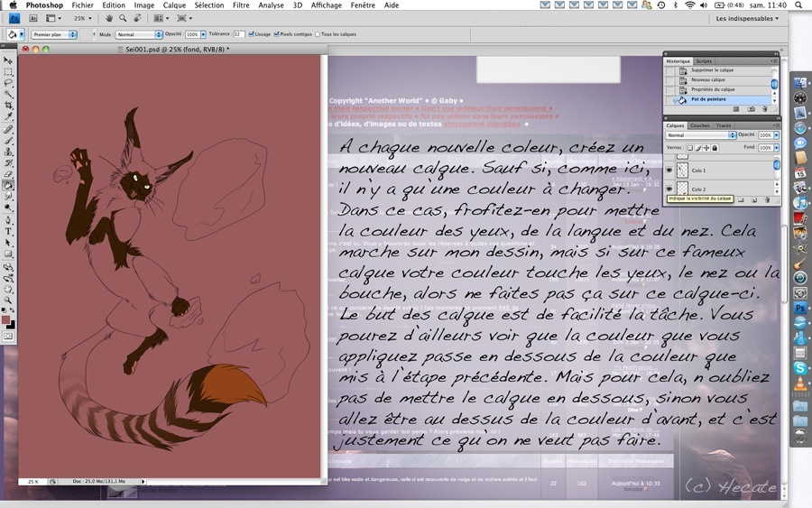Select the Paint Bucket tool in toolbox

(8, 185)
